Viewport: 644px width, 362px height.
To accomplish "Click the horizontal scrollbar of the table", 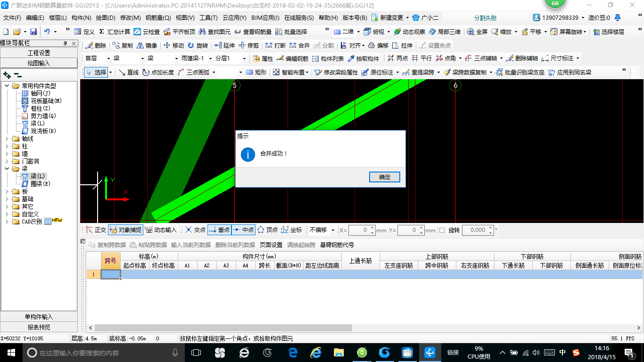I will [223, 328].
